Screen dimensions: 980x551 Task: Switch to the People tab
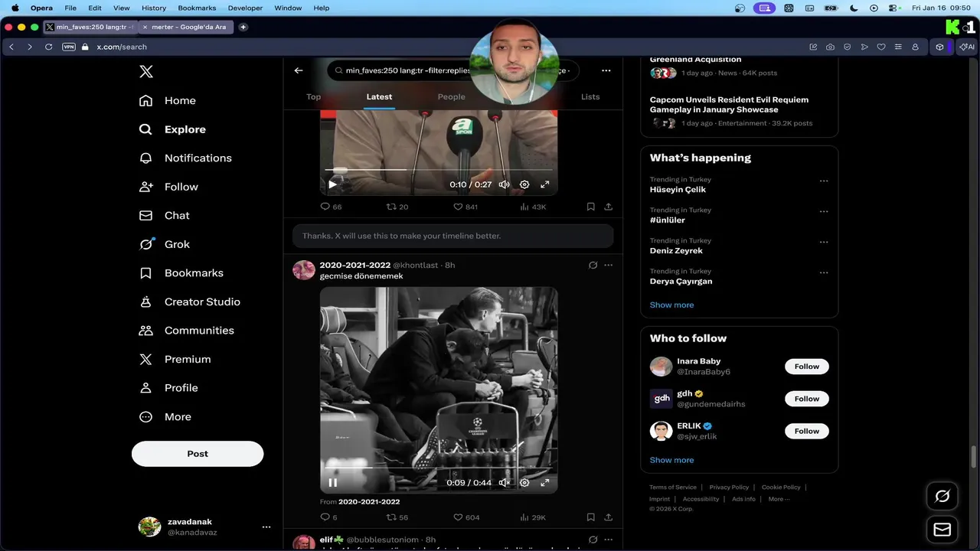(x=451, y=96)
